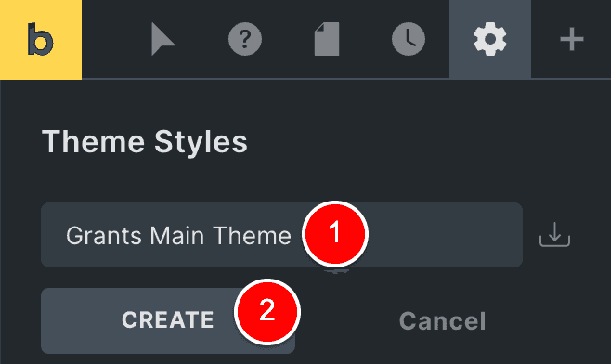Open the help question mark icon
This screenshot has width=611, height=364.
pyautogui.click(x=245, y=39)
